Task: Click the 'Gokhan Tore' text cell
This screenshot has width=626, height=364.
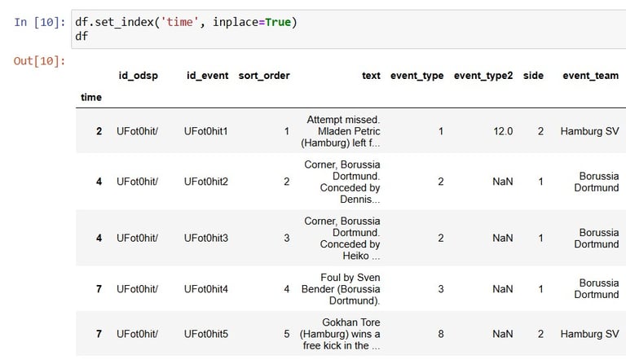Action: click(340, 334)
